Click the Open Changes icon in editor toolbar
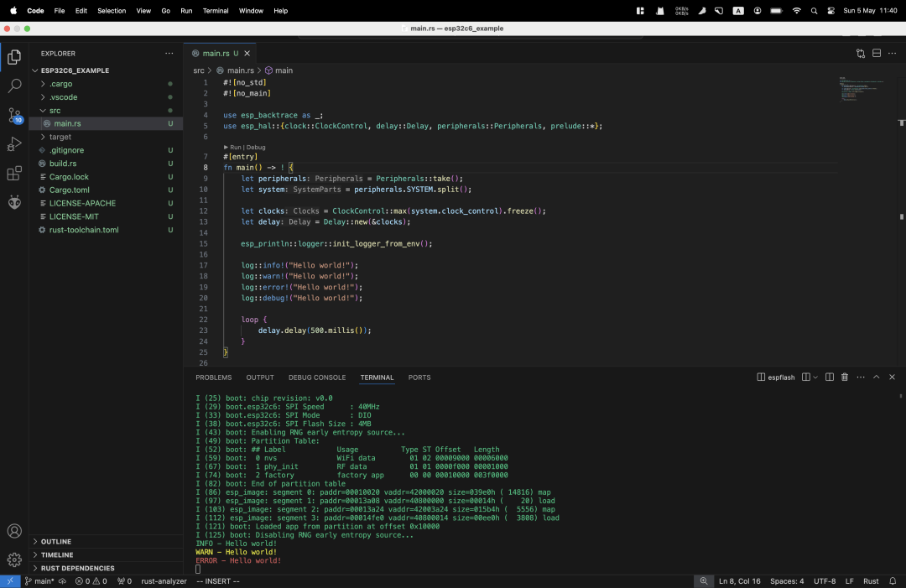The width and height of the screenshot is (906, 588). [861, 53]
